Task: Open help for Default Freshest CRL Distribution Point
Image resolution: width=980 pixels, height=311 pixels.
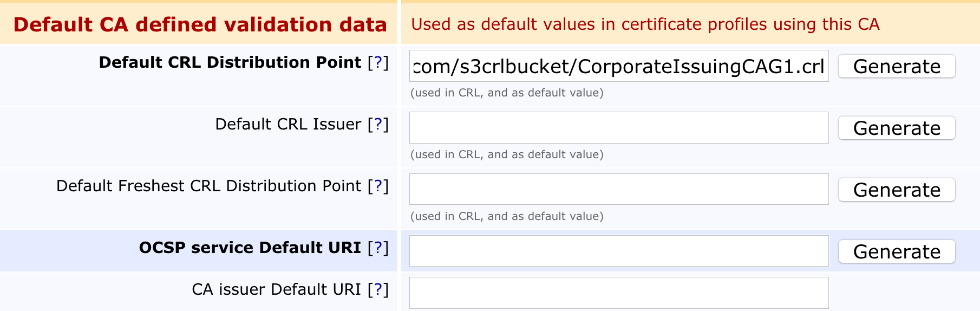Action: pyautogui.click(x=378, y=186)
